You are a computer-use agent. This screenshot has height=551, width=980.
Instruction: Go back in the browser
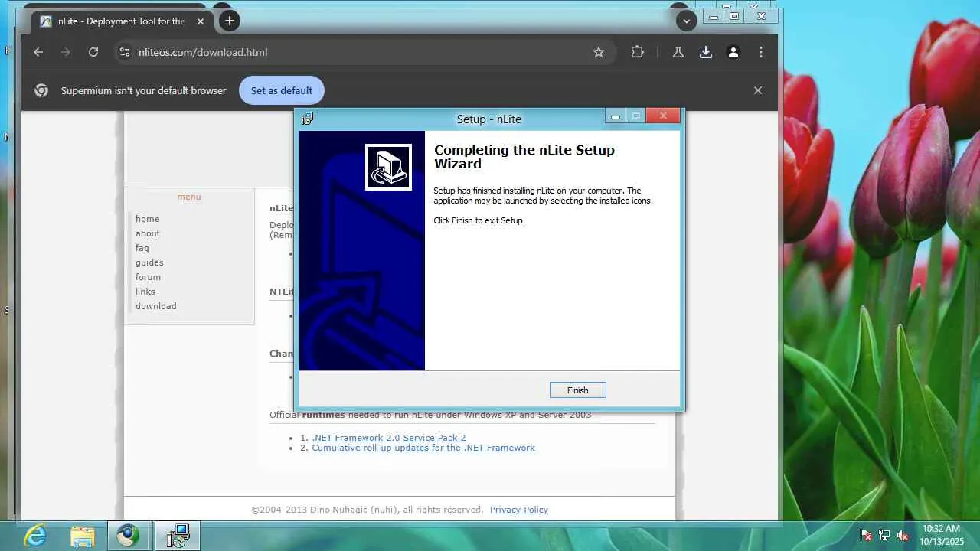click(x=38, y=52)
